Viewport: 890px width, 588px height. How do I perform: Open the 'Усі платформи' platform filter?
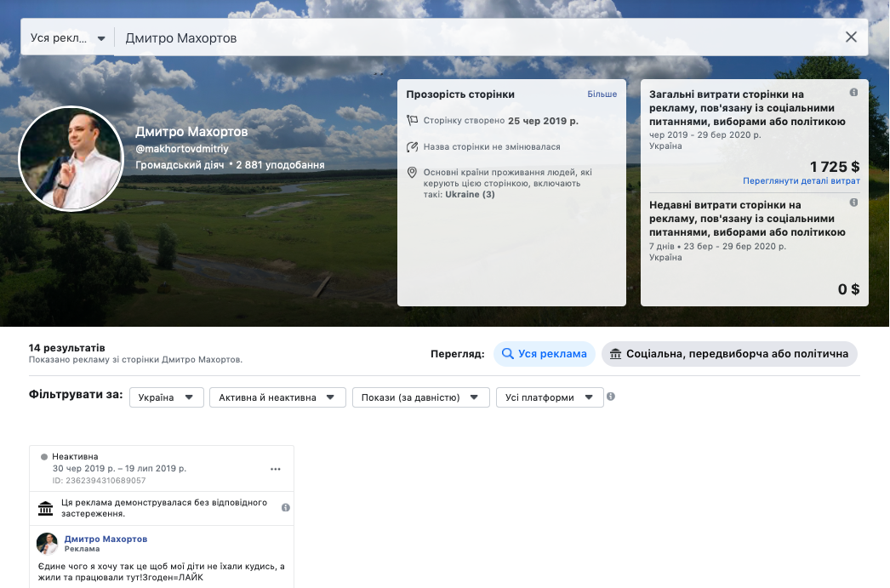(549, 397)
